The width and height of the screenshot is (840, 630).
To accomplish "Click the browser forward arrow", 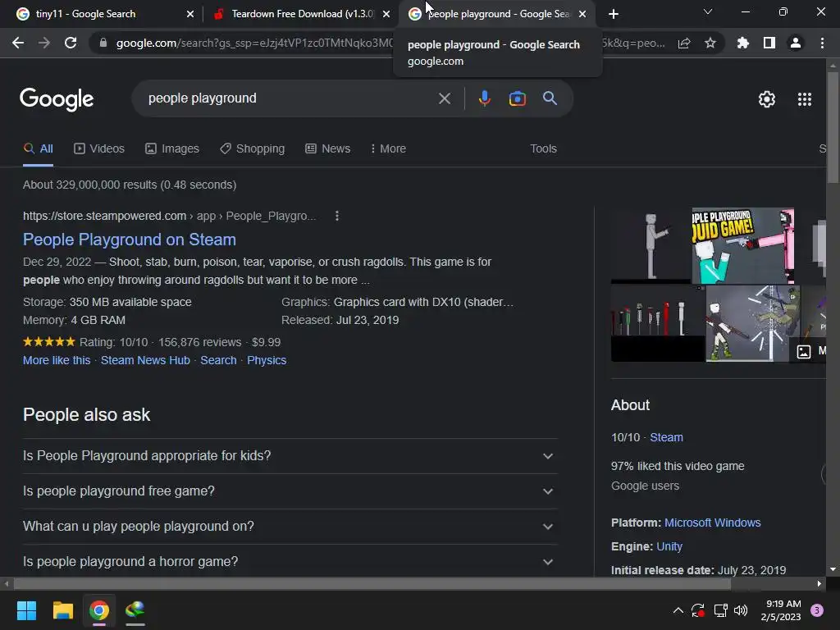I will pyautogui.click(x=44, y=43).
